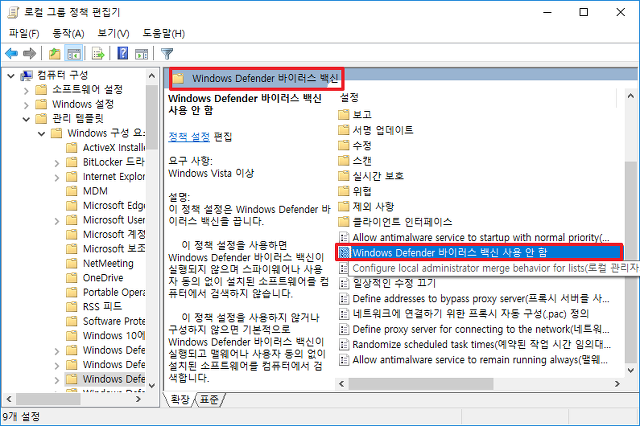This screenshot has width=640, height=426.
Task: Click the 정책 설정 link
Action: 189,137
